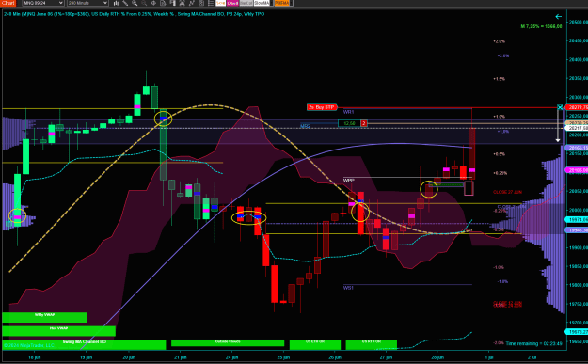
Task: Click the 12.50 position PnL box
Action: 349,123
